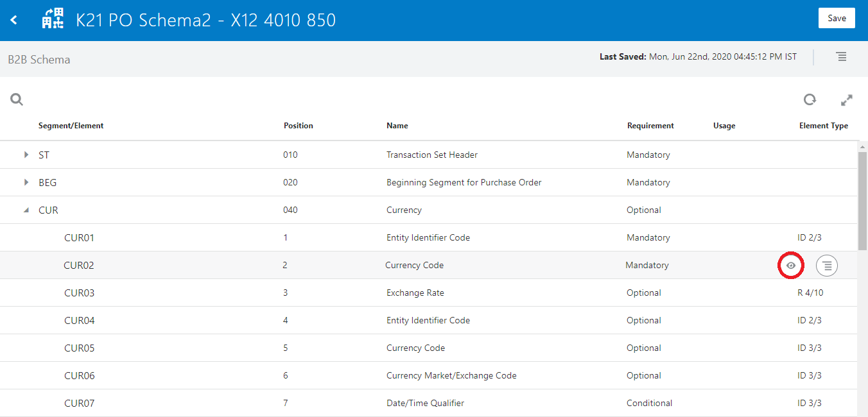
Task: Refresh the schema table
Action: [x=810, y=99]
